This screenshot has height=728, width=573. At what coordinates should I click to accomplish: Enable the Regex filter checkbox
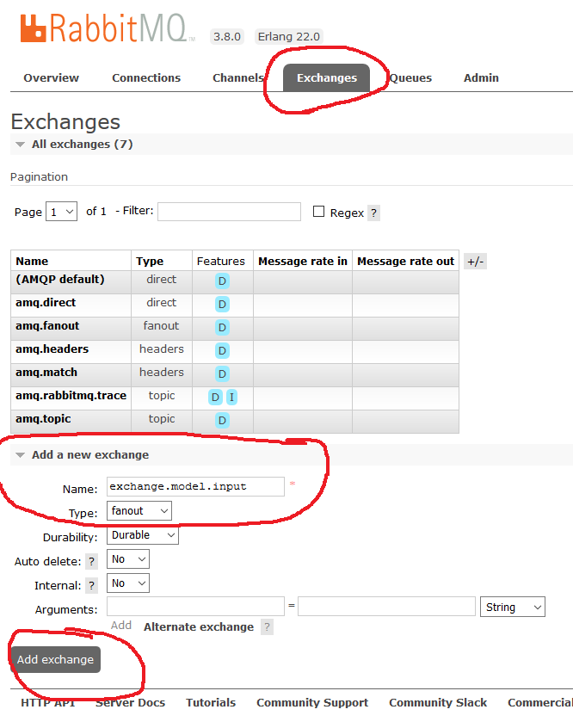click(x=318, y=212)
